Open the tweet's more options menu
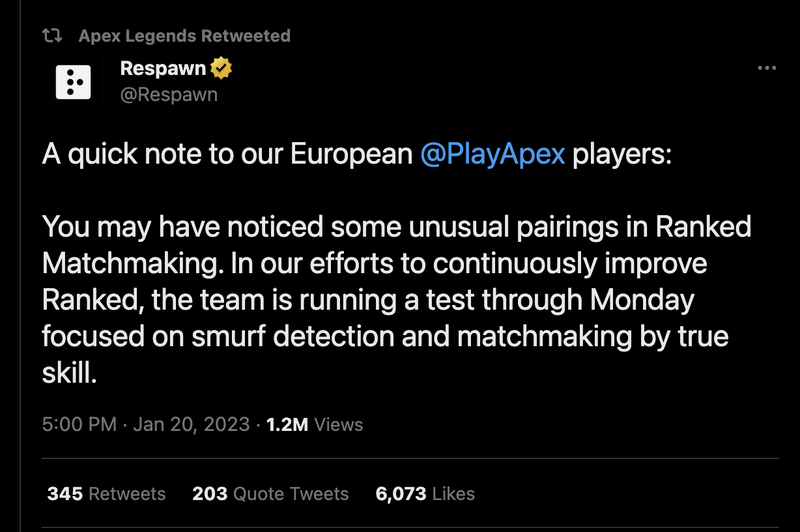Image resolution: width=800 pixels, height=532 pixels. (x=767, y=68)
